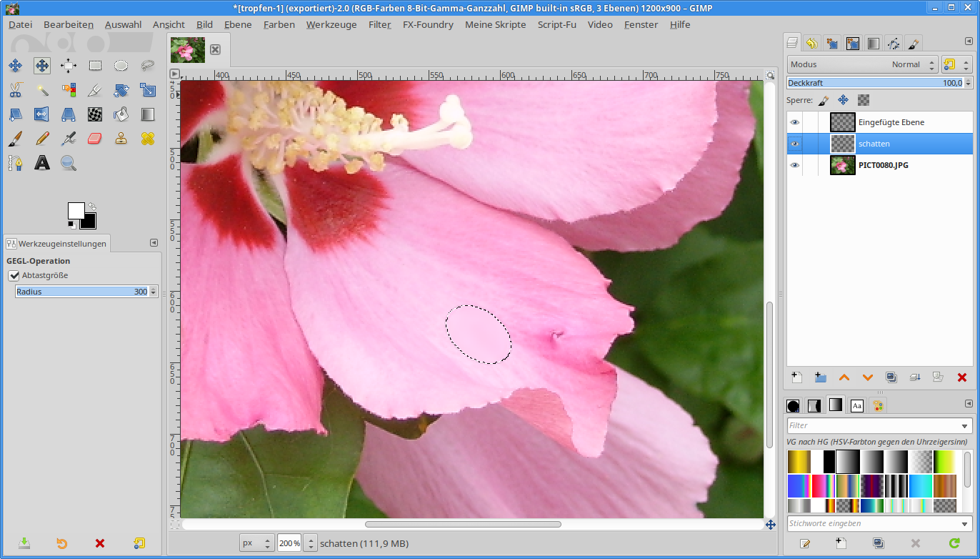Activate the Ellipse Select tool
The width and height of the screenshot is (980, 559).
point(121,66)
